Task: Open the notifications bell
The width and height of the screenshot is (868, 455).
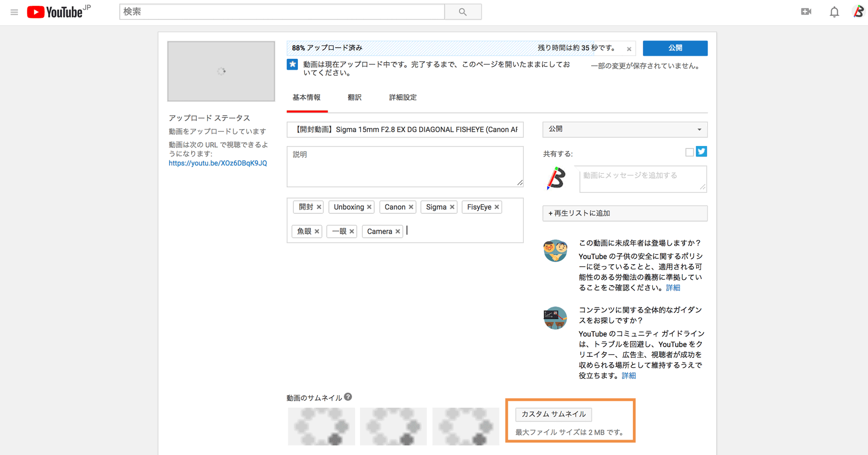Action: tap(834, 11)
